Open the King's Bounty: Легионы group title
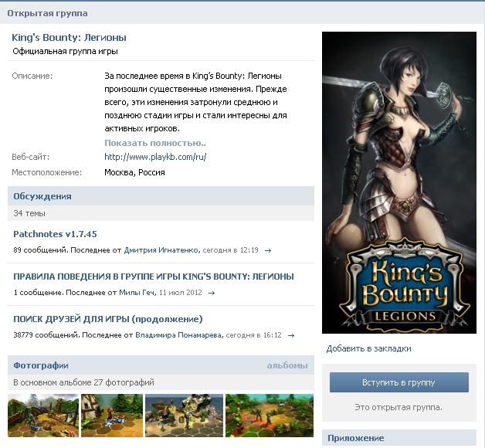The width and height of the screenshot is (485, 448). [69, 37]
